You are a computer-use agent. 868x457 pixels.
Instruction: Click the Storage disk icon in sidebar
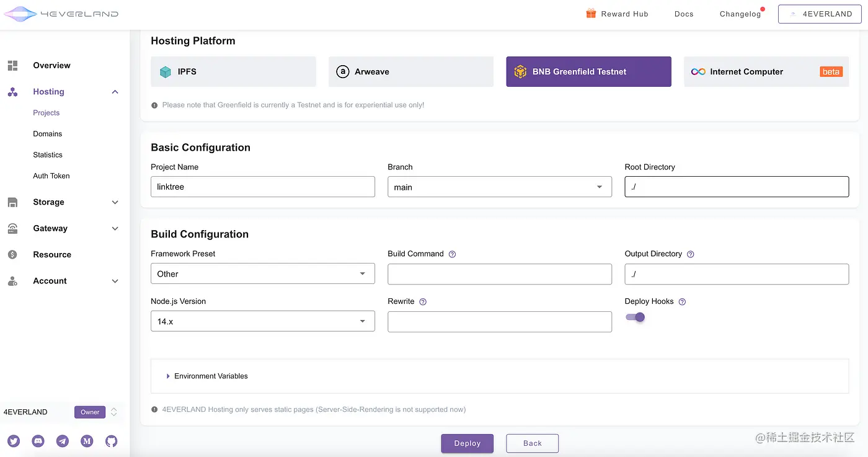[x=12, y=202]
